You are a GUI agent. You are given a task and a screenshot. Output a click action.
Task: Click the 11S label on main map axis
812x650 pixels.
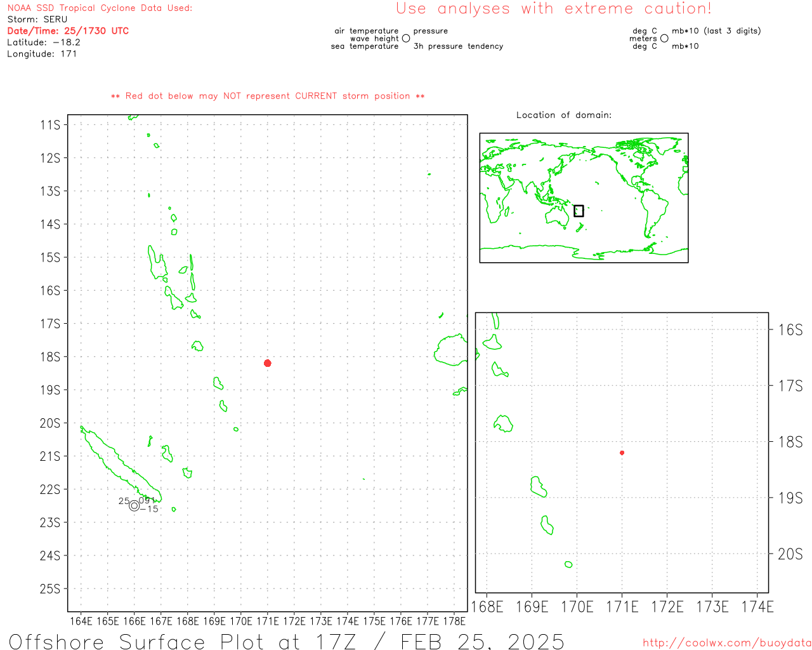(50, 124)
